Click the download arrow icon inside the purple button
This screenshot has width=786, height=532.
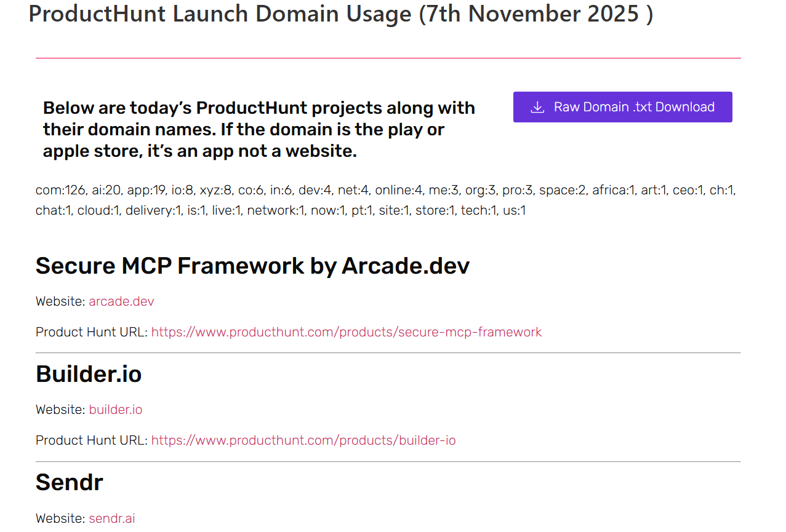click(537, 107)
